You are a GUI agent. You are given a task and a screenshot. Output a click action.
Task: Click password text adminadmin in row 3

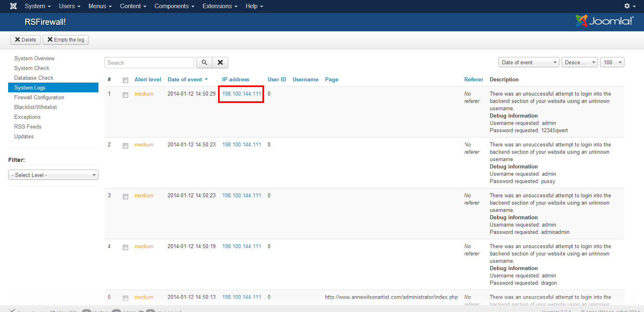tap(555, 232)
